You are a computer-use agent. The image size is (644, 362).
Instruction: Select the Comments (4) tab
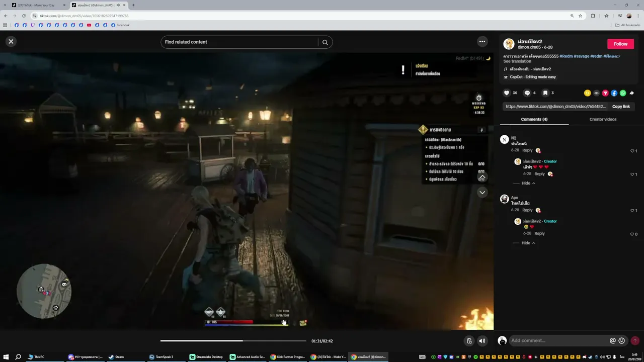534,119
